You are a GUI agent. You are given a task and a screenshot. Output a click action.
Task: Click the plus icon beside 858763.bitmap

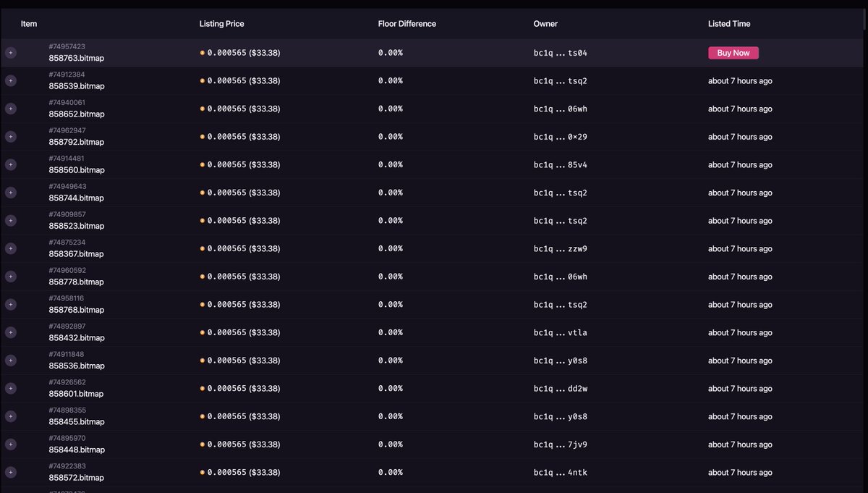(x=10, y=53)
